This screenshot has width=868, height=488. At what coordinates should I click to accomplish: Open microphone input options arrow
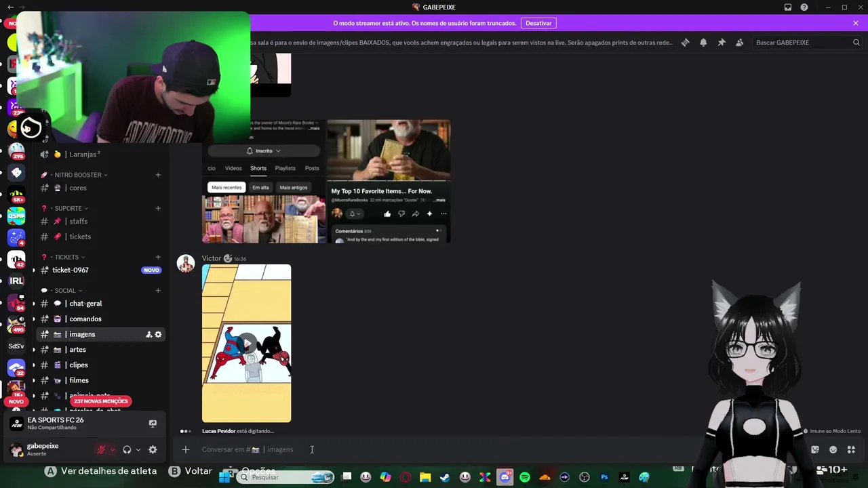113,449
